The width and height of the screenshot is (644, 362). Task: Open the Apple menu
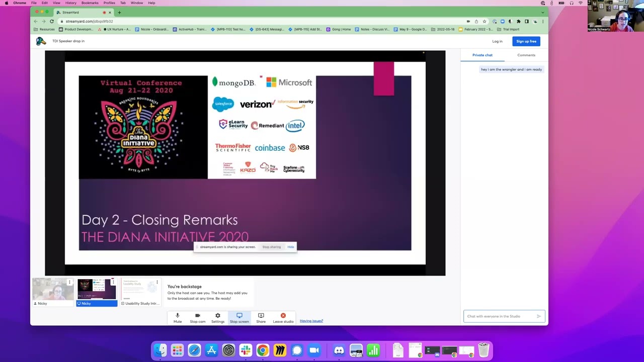(x=6, y=3)
